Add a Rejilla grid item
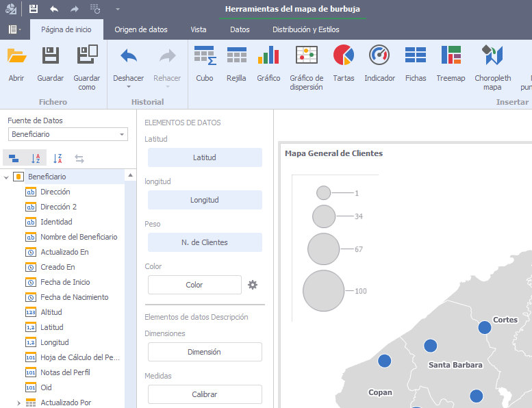This screenshot has width=532, height=408. (x=236, y=64)
